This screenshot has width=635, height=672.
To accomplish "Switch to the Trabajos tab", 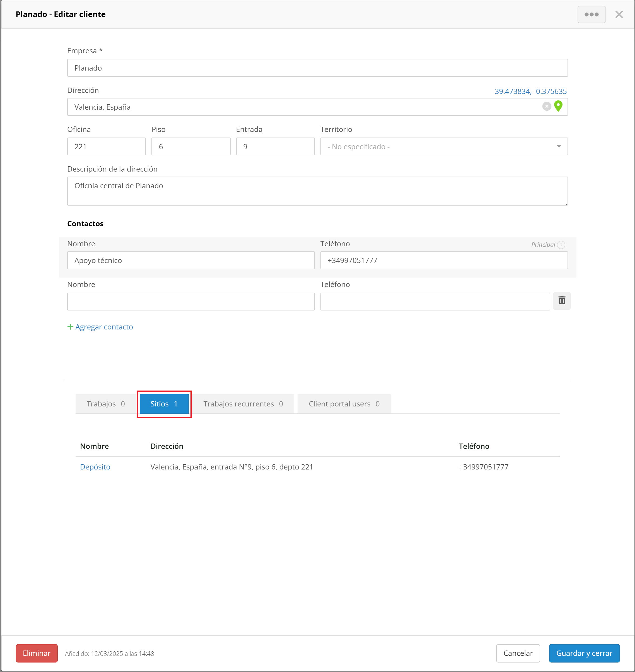I will [106, 404].
